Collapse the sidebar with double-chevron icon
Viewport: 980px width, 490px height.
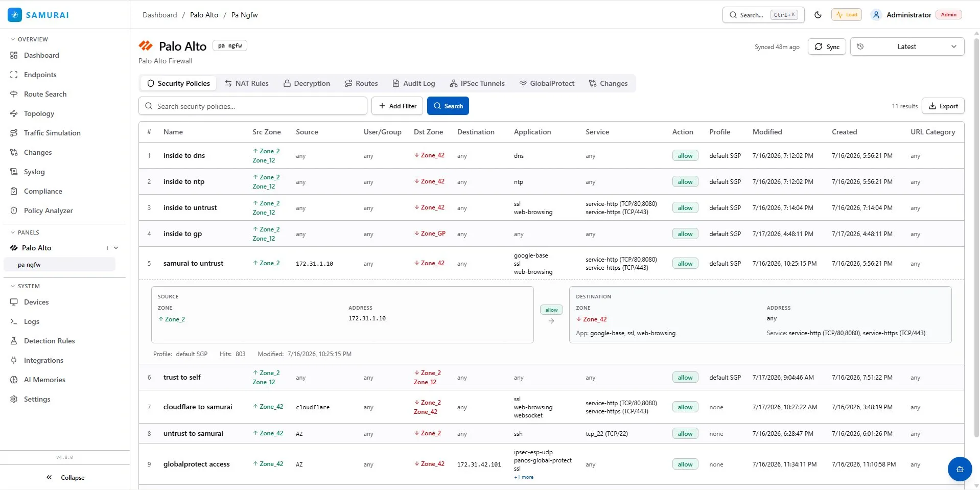49,477
